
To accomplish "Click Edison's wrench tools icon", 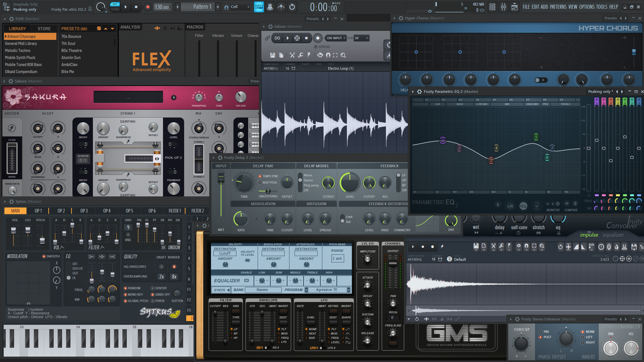I will [301, 55].
